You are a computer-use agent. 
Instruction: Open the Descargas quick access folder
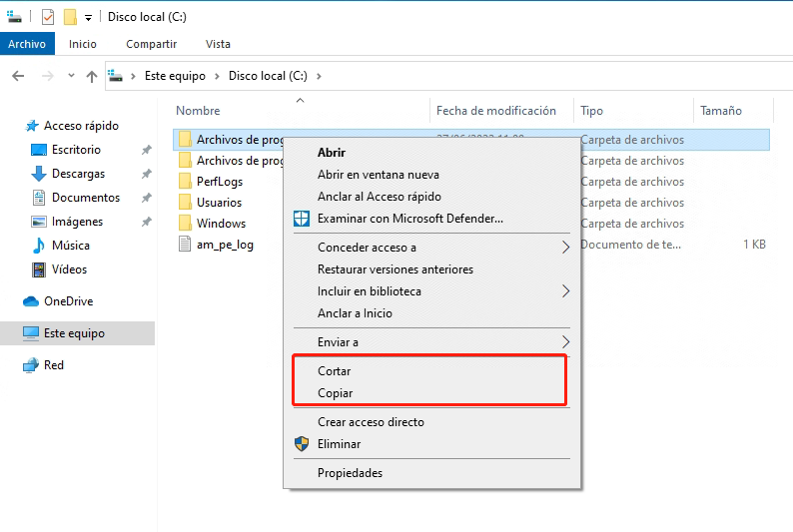pos(78,174)
